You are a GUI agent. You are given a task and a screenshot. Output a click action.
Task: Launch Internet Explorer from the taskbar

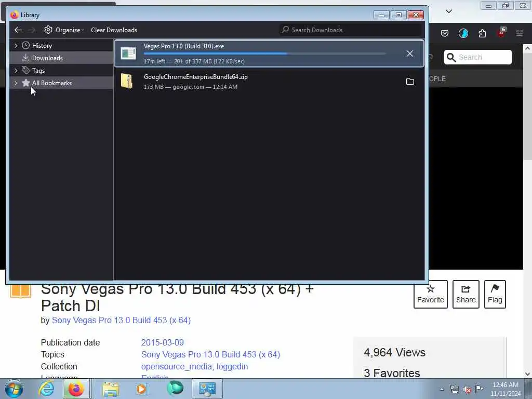tap(46, 389)
